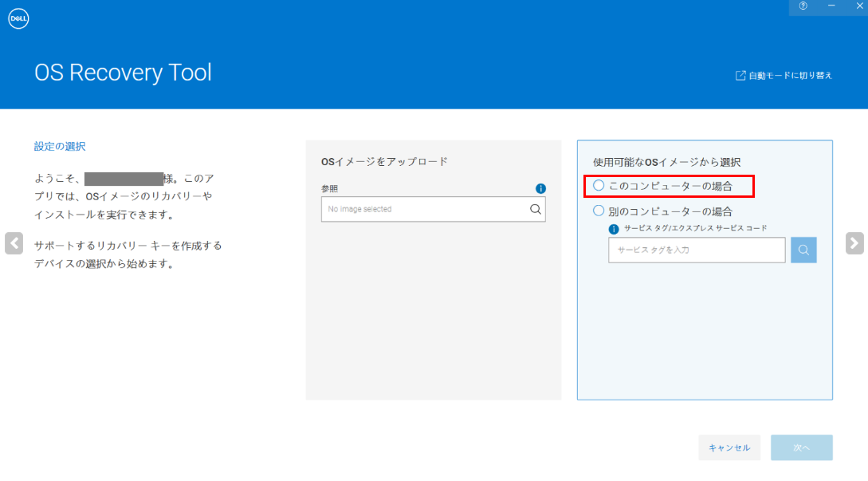Go to the previous page with left arrow
Screen dimensions: 868x481
coord(14,243)
